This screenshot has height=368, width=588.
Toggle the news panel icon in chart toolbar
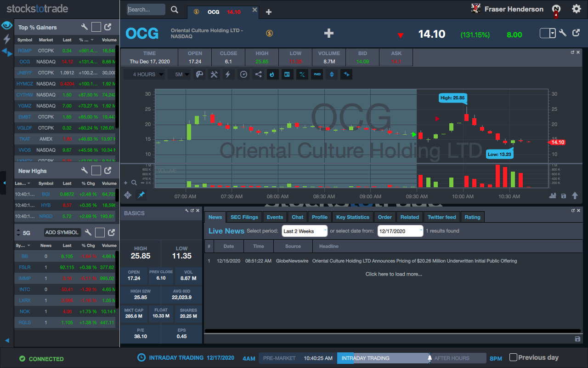pos(287,75)
